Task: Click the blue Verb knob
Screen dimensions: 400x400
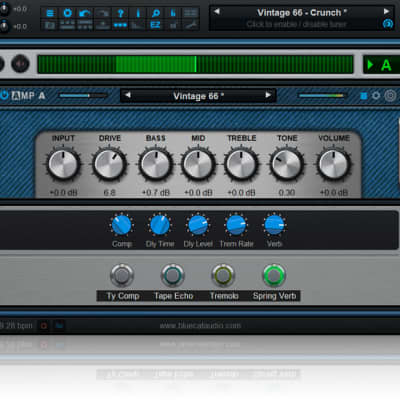Action: tap(274, 225)
